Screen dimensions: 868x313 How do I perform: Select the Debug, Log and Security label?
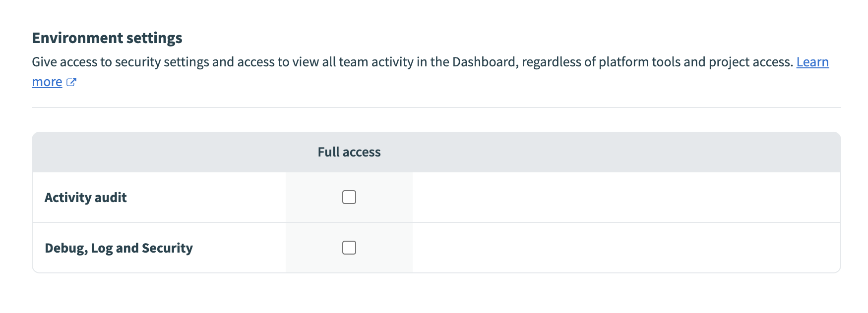click(x=119, y=248)
